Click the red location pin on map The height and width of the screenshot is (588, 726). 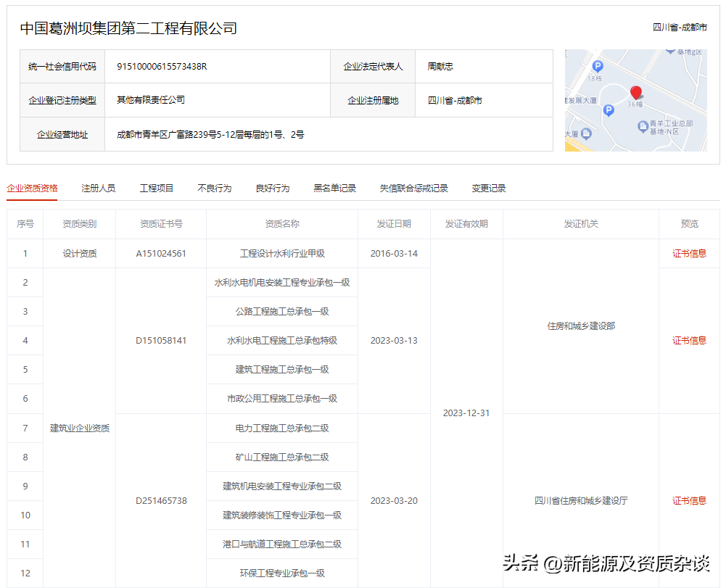(x=636, y=92)
